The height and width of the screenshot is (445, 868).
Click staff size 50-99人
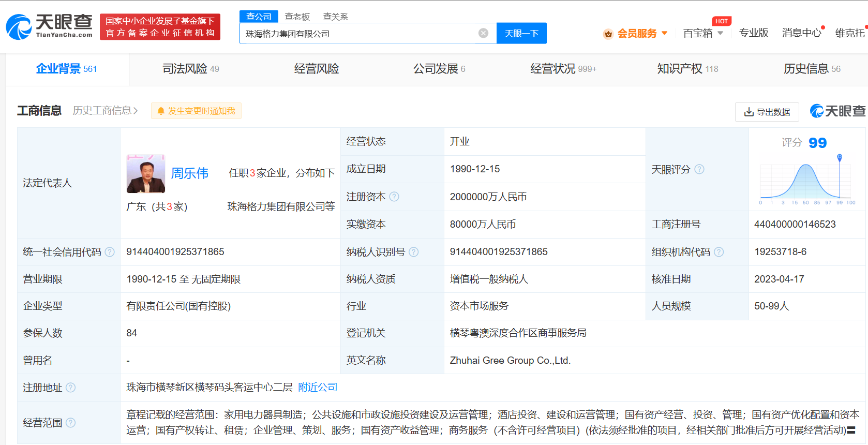point(771,306)
